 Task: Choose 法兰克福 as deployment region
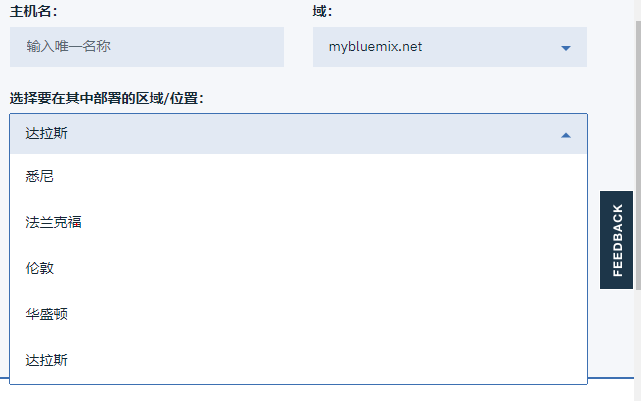click(x=298, y=222)
